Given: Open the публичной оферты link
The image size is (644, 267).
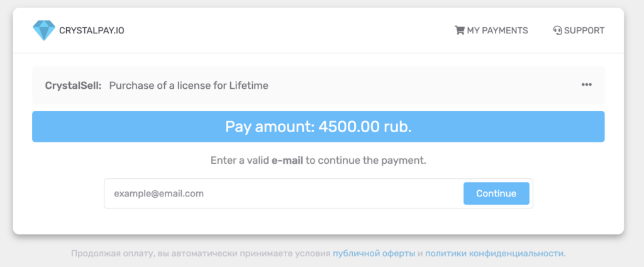Looking at the screenshot, I should click(374, 254).
